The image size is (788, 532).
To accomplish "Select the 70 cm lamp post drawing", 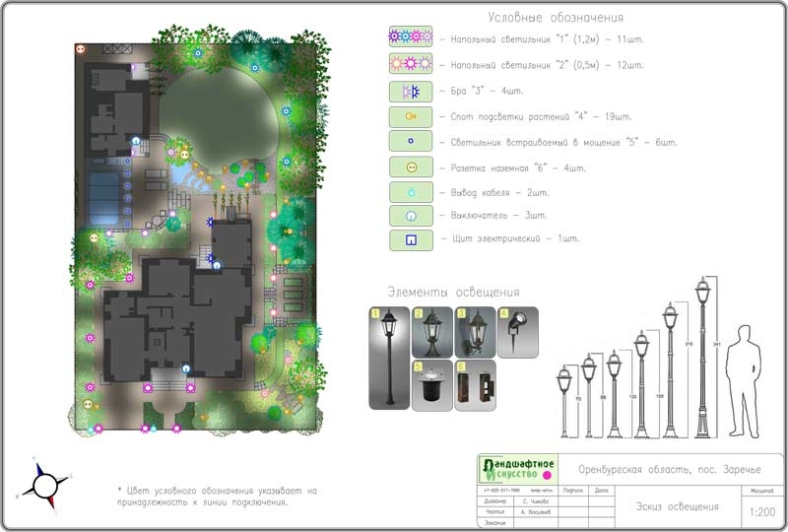I will [563, 401].
